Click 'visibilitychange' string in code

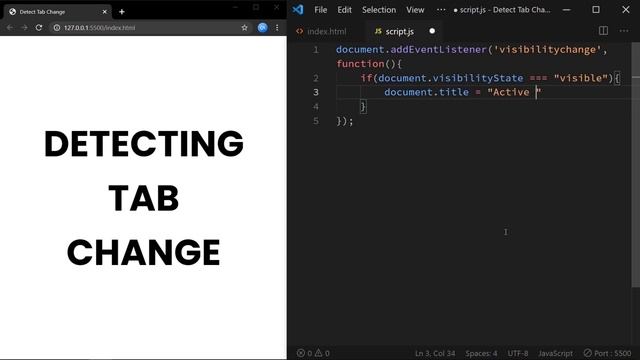(547, 50)
